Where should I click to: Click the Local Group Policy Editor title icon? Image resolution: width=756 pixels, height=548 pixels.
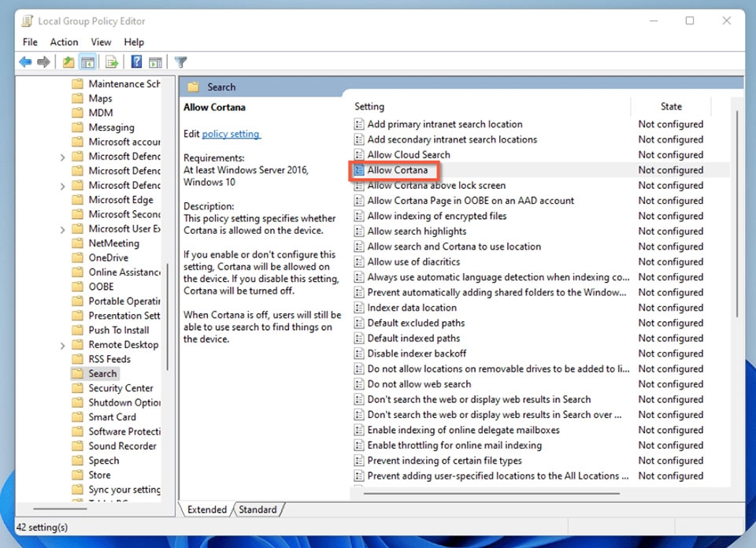coord(28,20)
